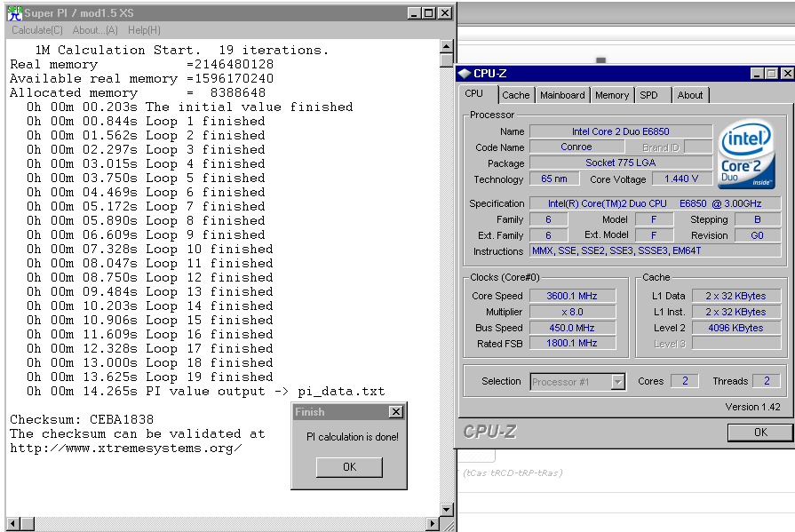Click the Level 2 value '4096 KBytes'

(x=735, y=328)
